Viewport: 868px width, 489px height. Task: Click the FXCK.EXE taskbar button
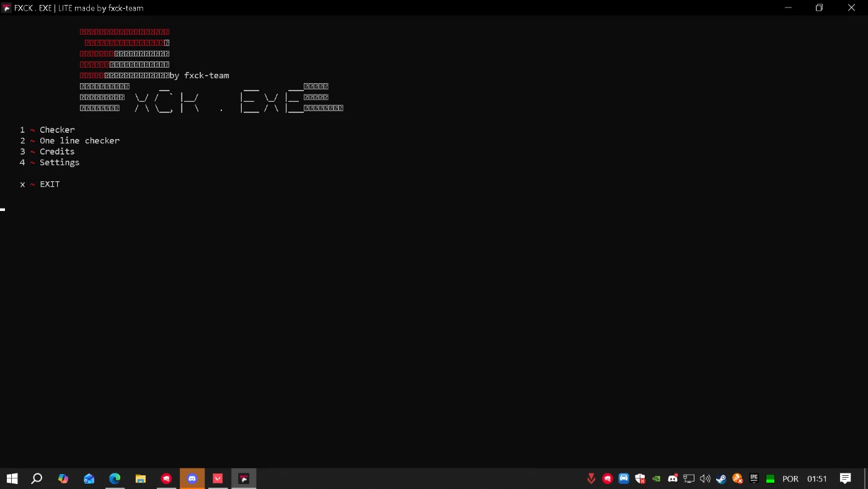[244, 478]
